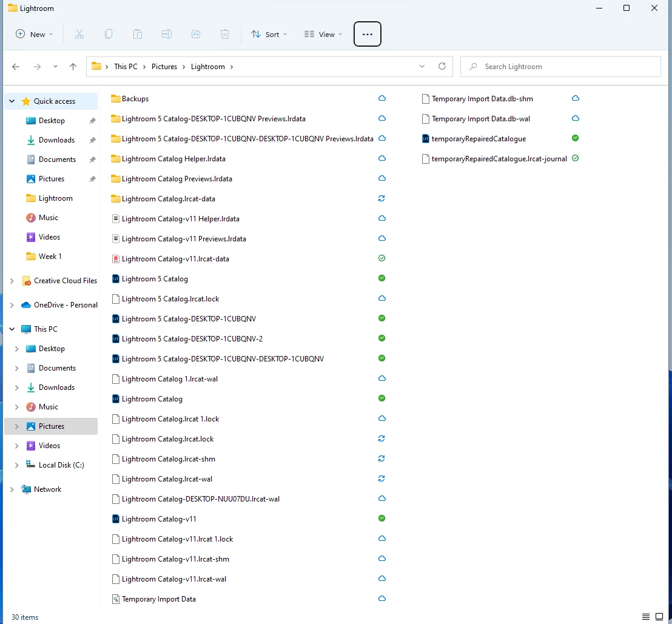
Task: Click This PC in the address breadcrumb
Action: point(126,67)
